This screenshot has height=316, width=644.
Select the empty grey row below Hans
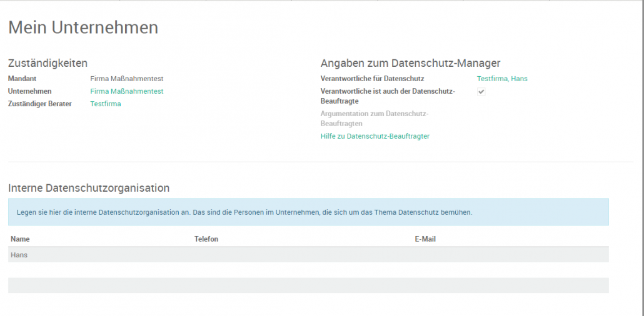[308, 285]
